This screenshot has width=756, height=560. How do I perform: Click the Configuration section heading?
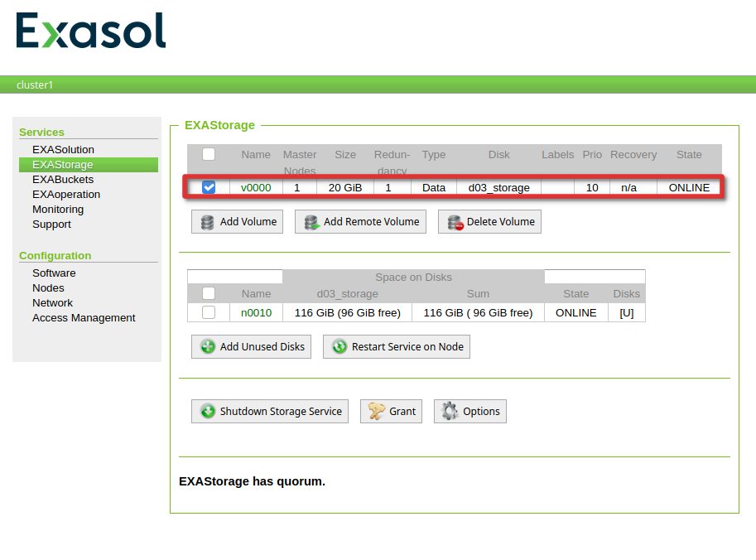point(55,256)
